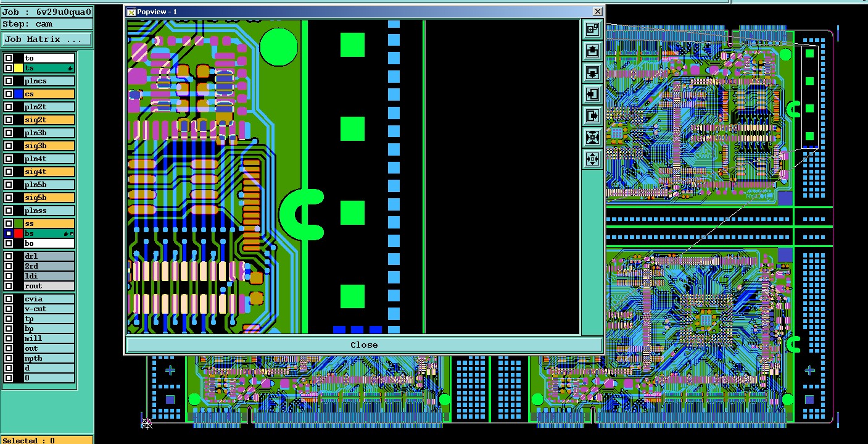The height and width of the screenshot is (444, 868).
Task: Click the red color swatch of bs layer
Action: [19, 233]
